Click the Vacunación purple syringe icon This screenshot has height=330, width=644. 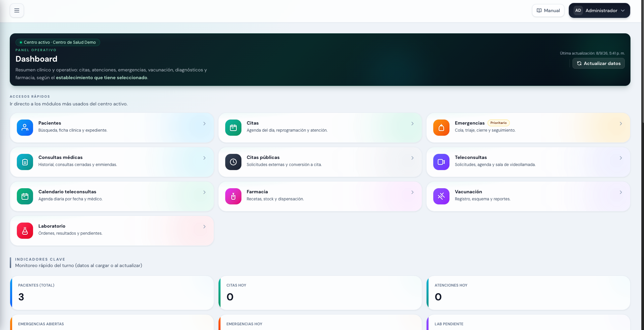pyautogui.click(x=441, y=196)
